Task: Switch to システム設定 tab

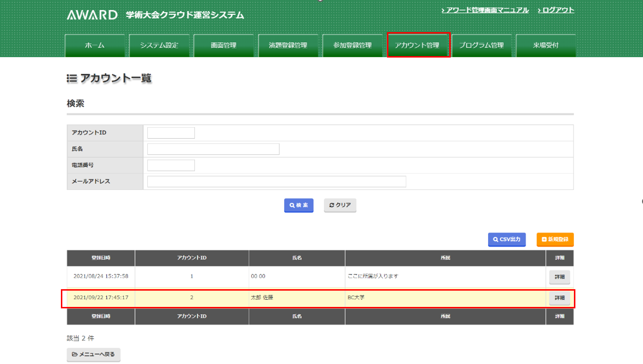Action: point(159,46)
